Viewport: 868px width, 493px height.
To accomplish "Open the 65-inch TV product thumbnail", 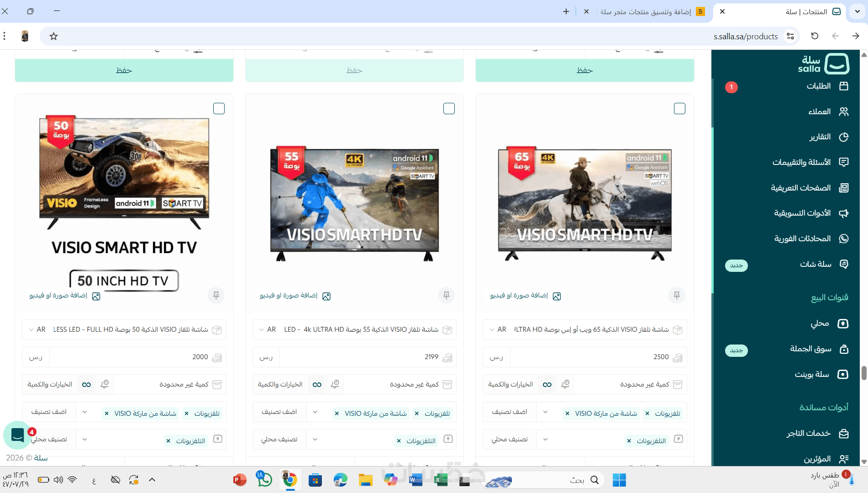I will tap(584, 203).
